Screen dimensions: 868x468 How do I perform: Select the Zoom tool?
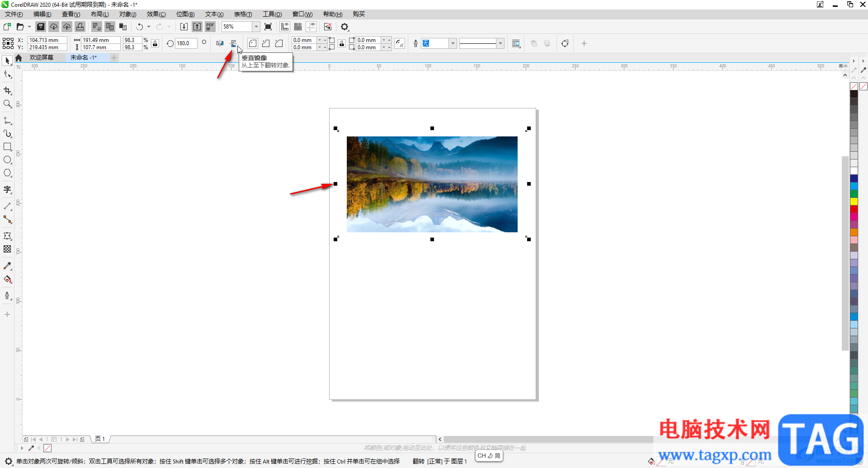click(x=7, y=104)
